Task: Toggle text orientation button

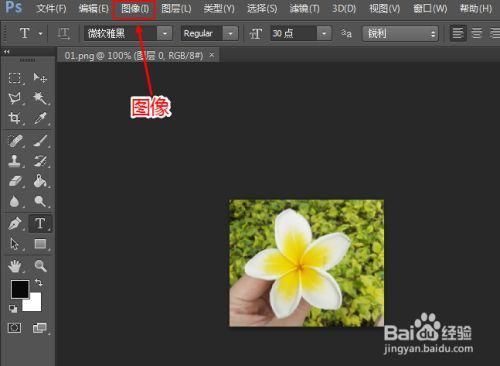Action: point(63,34)
